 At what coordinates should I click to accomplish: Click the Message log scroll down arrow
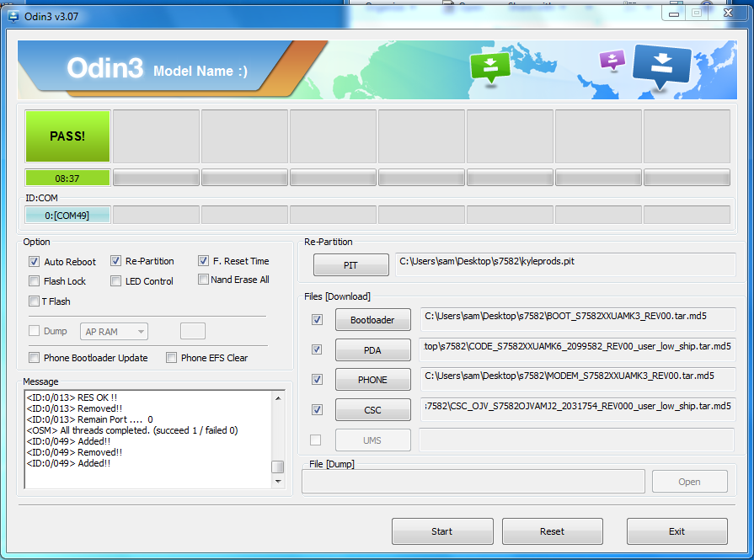tap(278, 481)
